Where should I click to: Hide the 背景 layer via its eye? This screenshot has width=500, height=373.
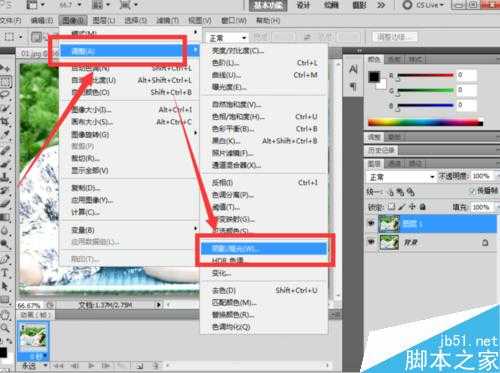coord(371,242)
